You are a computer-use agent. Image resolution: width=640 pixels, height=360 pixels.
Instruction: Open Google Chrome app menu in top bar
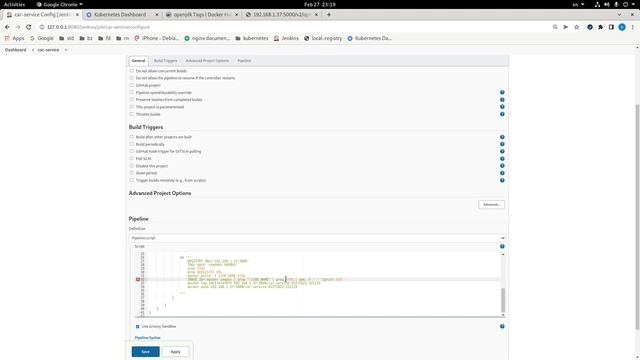(x=60, y=4)
